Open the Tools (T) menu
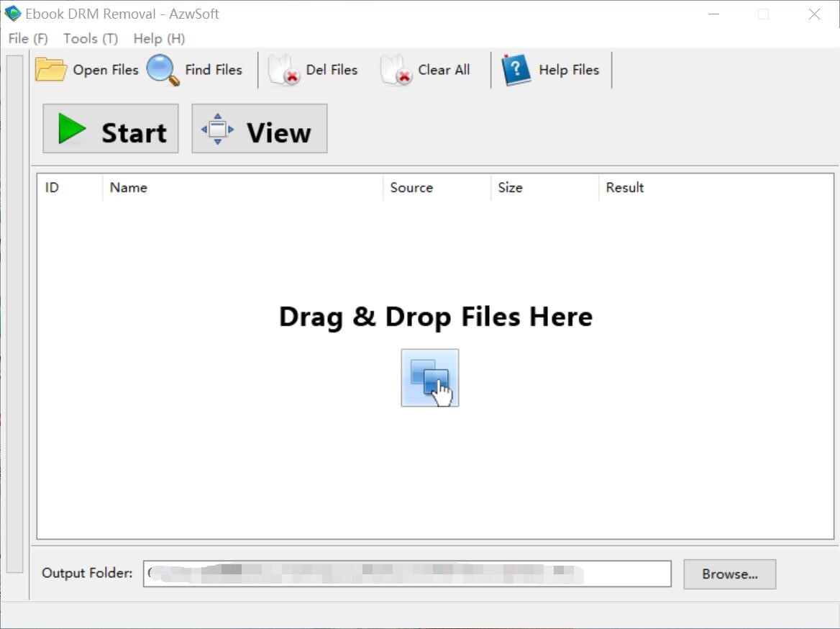The width and height of the screenshot is (840, 629). coord(91,39)
